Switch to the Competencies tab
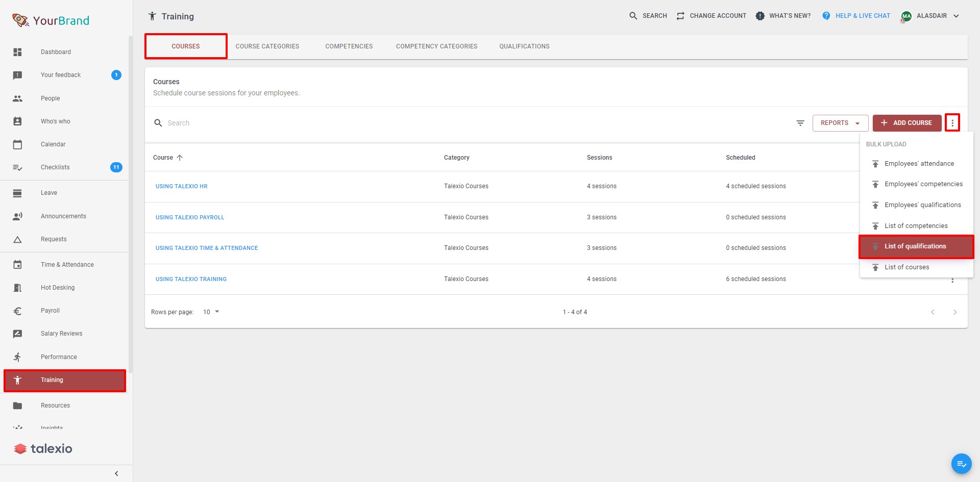This screenshot has width=980, height=482. point(349,46)
